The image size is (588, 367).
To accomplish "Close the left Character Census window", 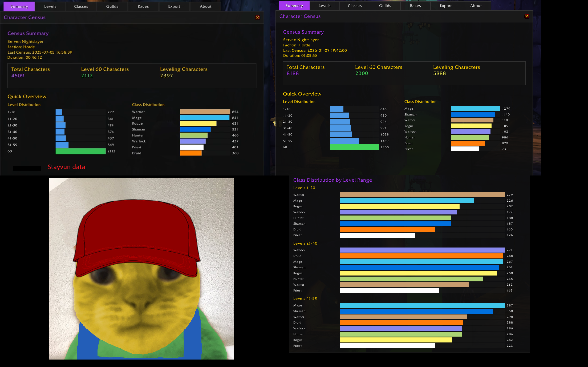I will click(257, 17).
